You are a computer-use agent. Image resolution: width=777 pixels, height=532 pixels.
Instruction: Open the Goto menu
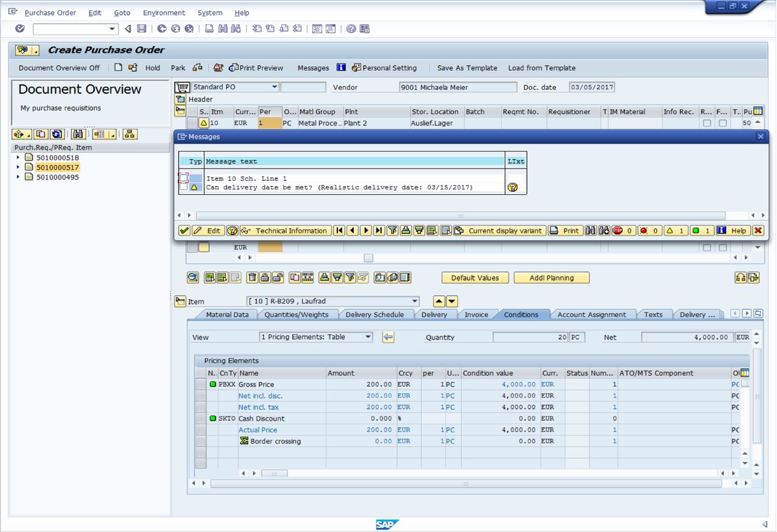point(122,13)
